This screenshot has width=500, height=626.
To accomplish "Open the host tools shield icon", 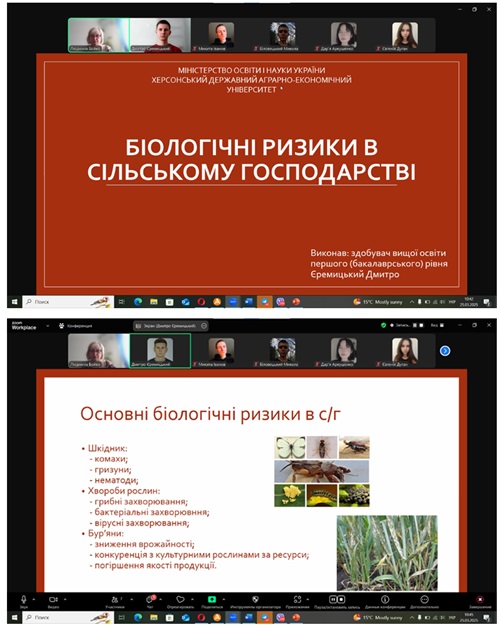I will (255, 599).
